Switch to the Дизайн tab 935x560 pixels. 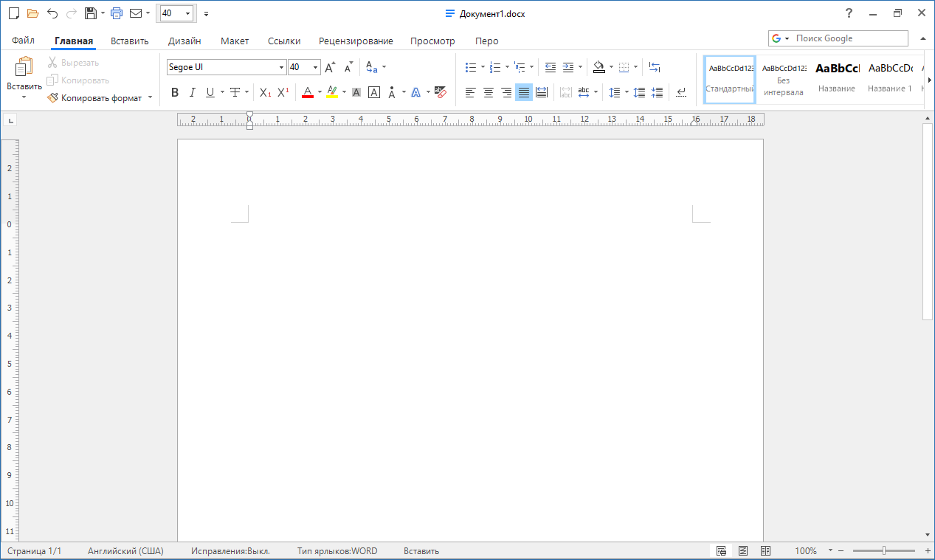point(184,41)
